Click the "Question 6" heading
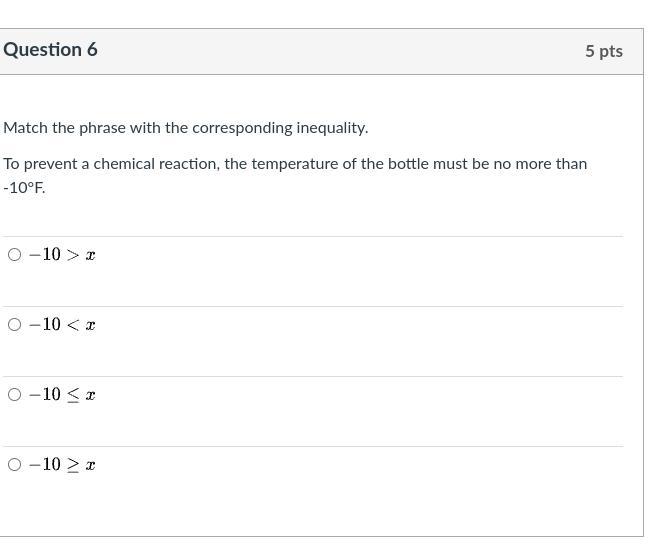 click(x=50, y=50)
